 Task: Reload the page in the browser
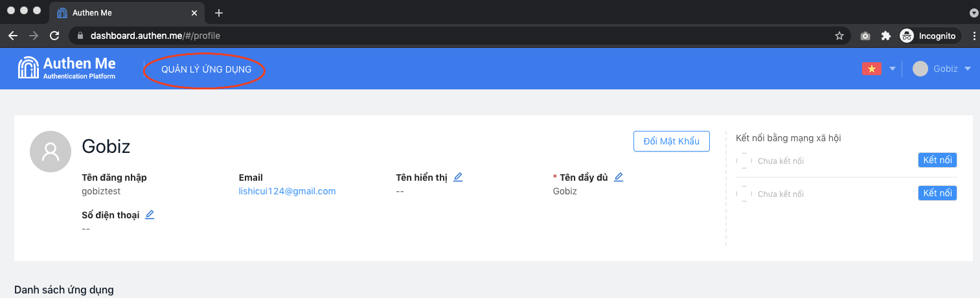coord(54,36)
